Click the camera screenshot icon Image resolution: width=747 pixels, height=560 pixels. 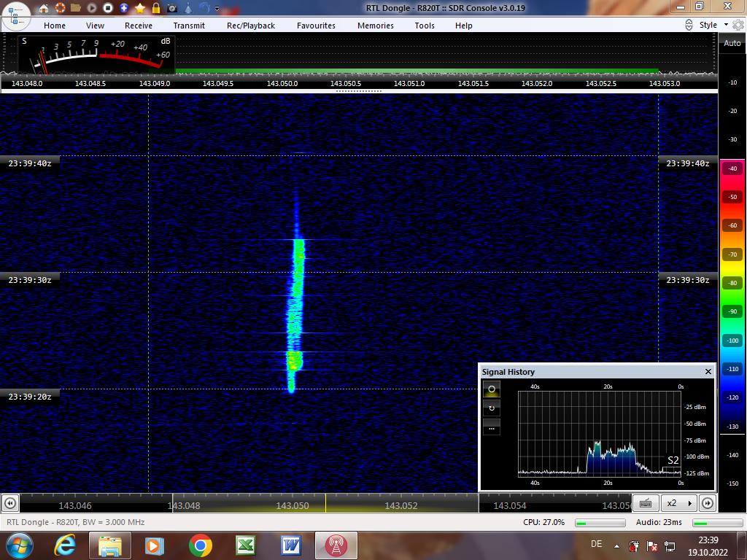click(172, 8)
